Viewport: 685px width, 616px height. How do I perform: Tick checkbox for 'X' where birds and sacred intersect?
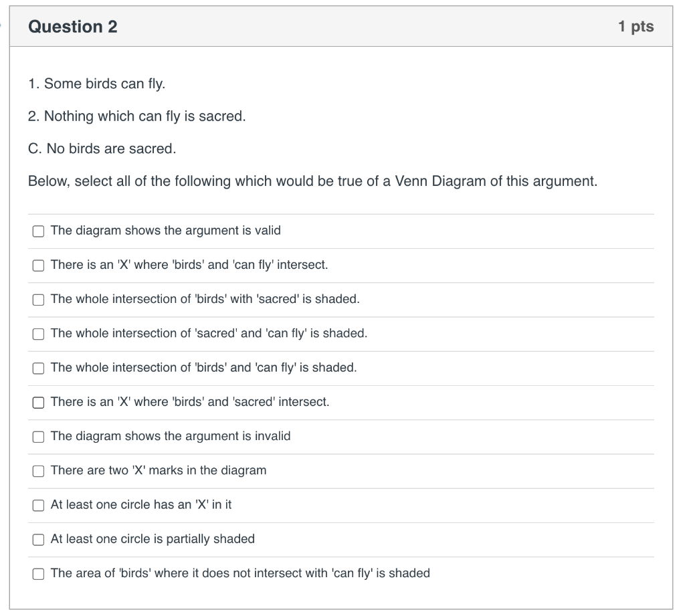[x=39, y=402]
